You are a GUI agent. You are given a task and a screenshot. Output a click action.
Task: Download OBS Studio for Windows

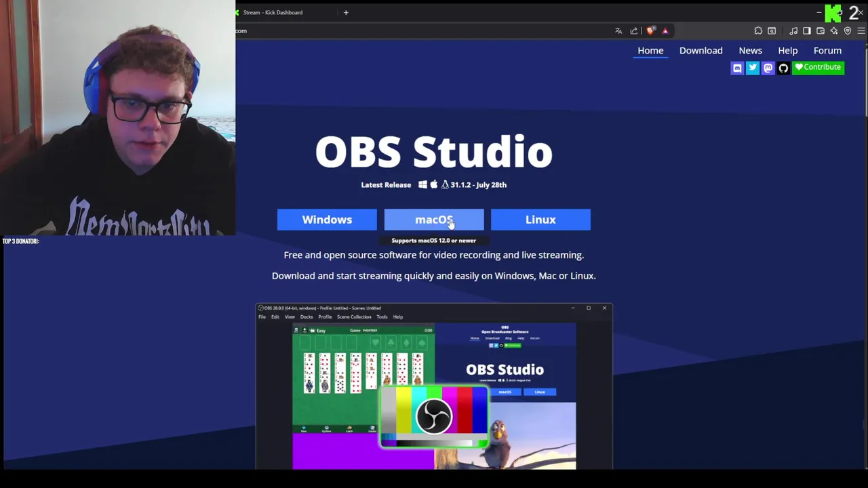tap(327, 220)
